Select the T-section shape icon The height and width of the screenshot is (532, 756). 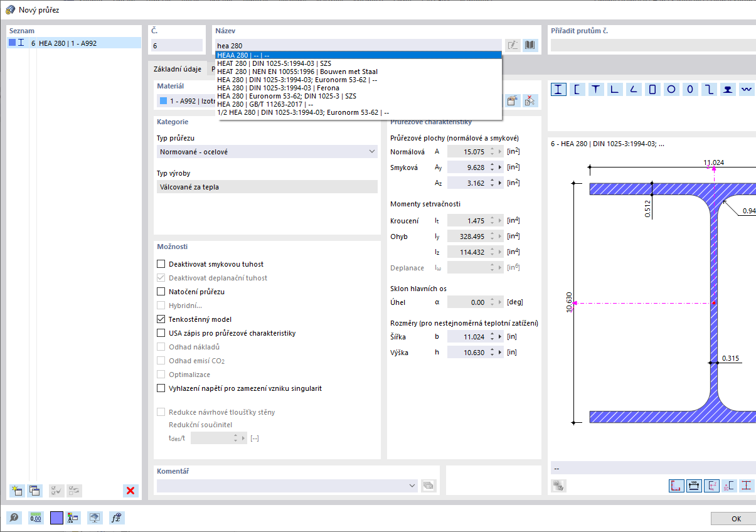[596, 89]
